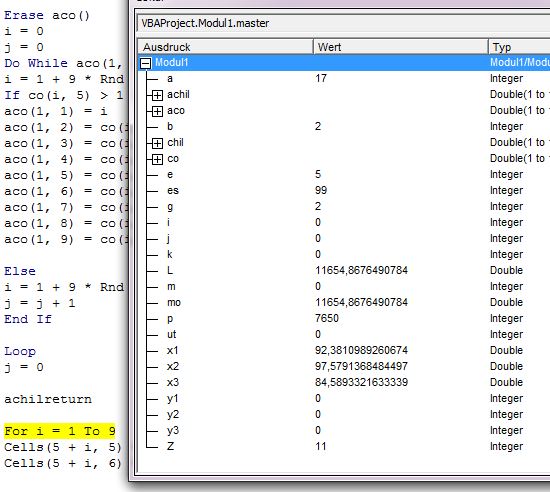The height and width of the screenshot is (492, 550).
Task: Select value 99 of variable es
Action: coord(321,190)
